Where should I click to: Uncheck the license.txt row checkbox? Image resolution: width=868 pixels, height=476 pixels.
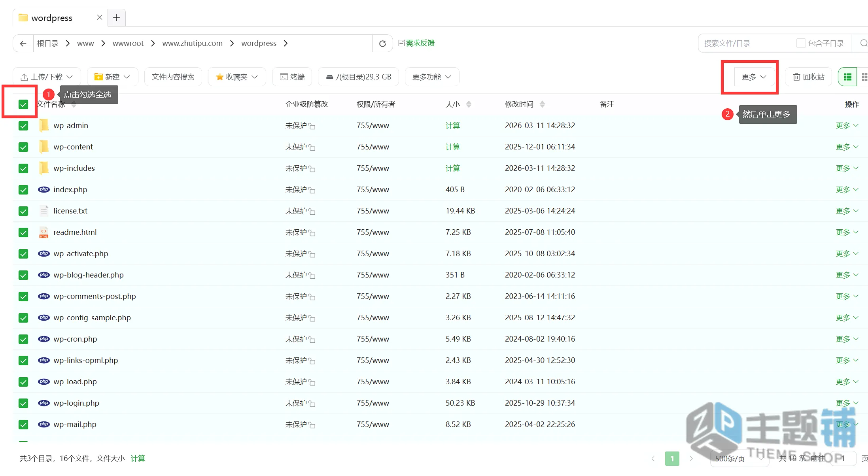23,211
